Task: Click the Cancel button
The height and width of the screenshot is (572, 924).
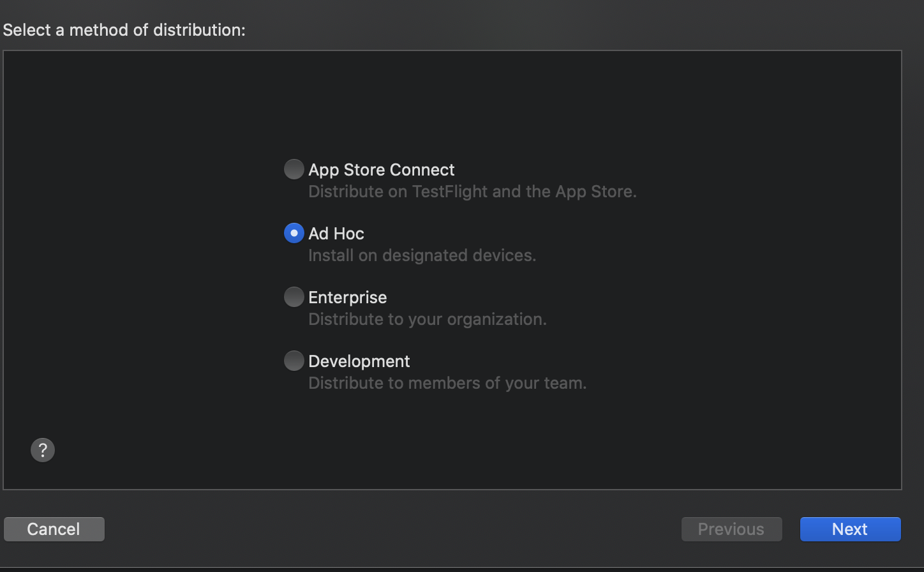Action: pyautogui.click(x=54, y=529)
